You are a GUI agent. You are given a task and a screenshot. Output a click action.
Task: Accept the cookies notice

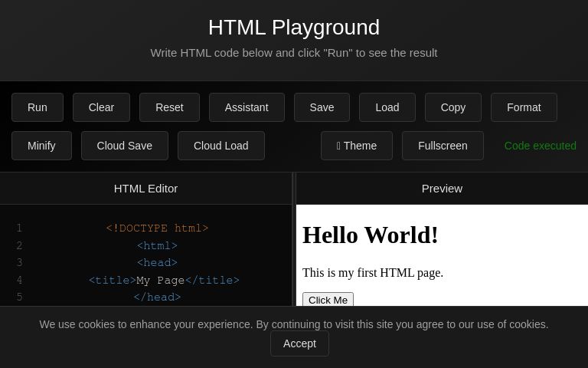[x=299, y=343]
